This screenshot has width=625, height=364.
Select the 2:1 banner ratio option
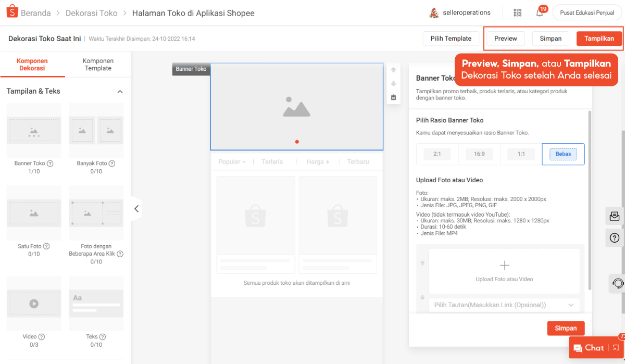pyautogui.click(x=437, y=154)
